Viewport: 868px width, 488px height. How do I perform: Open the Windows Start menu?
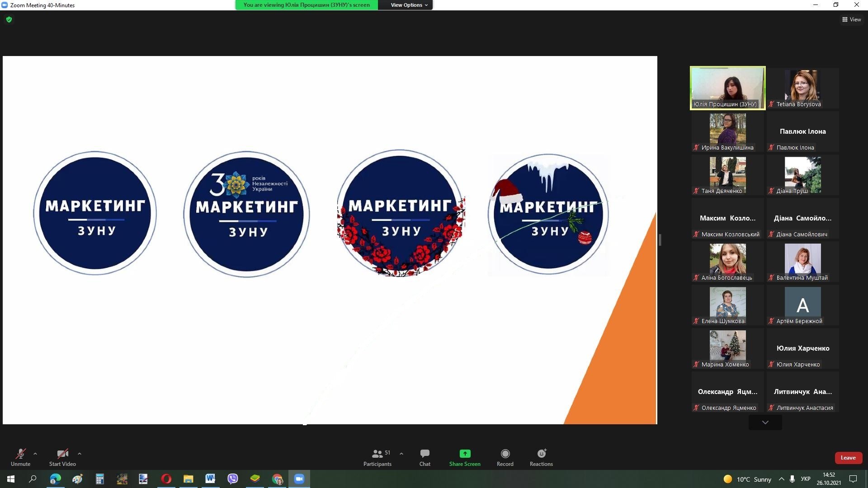(x=11, y=479)
